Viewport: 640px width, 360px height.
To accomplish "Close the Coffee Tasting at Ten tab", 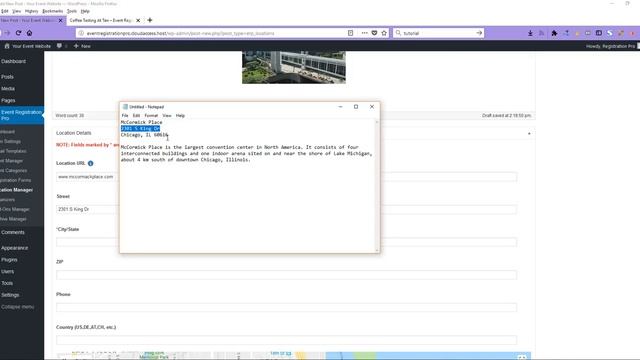I will 138,20.
